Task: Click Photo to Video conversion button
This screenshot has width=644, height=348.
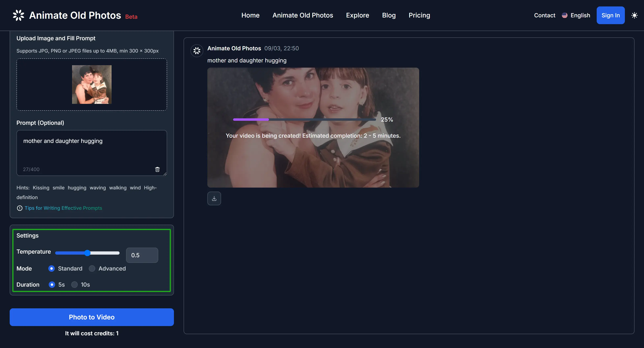Action: coord(92,317)
